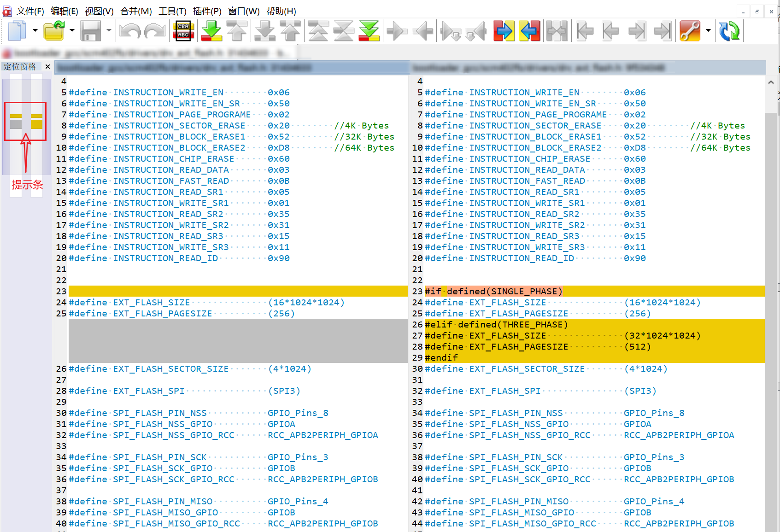This screenshot has width=780, height=532.
Task: Expand the Save dropdown arrow
Action: (x=109, y=31)
